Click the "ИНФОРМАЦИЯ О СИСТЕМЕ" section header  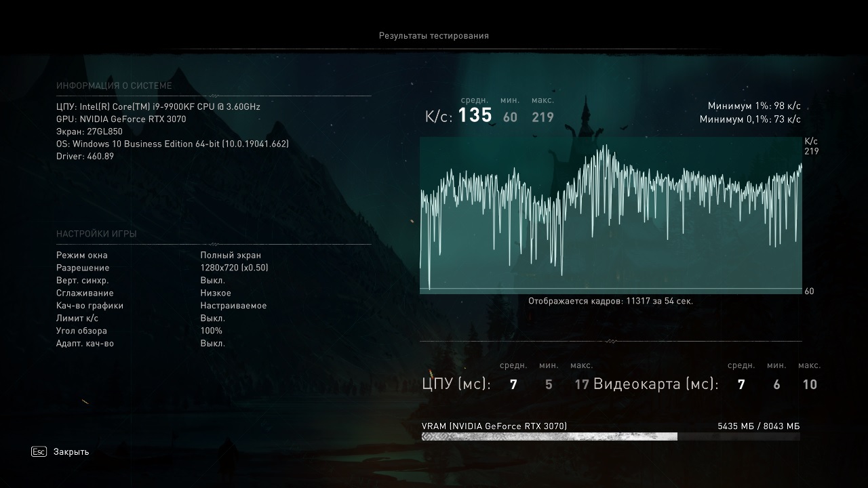[114, 86]
